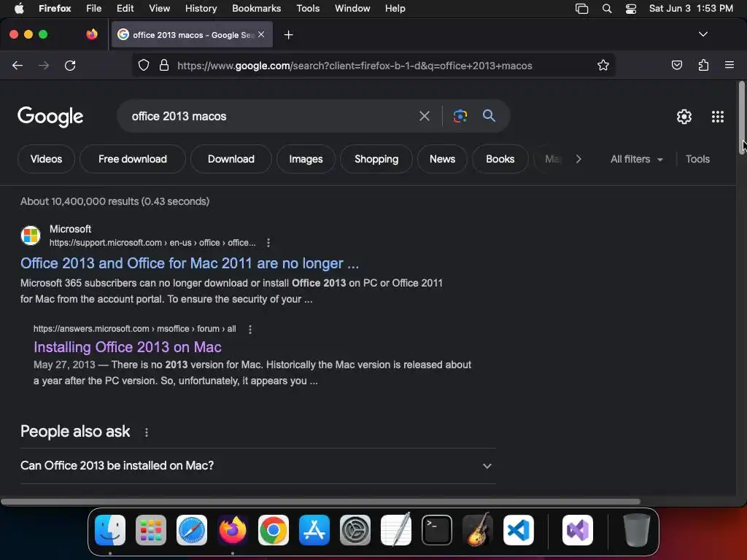Close the office 2013 macos tab
The height and width of the screenshot is (560, 747).
click(261, 34)
